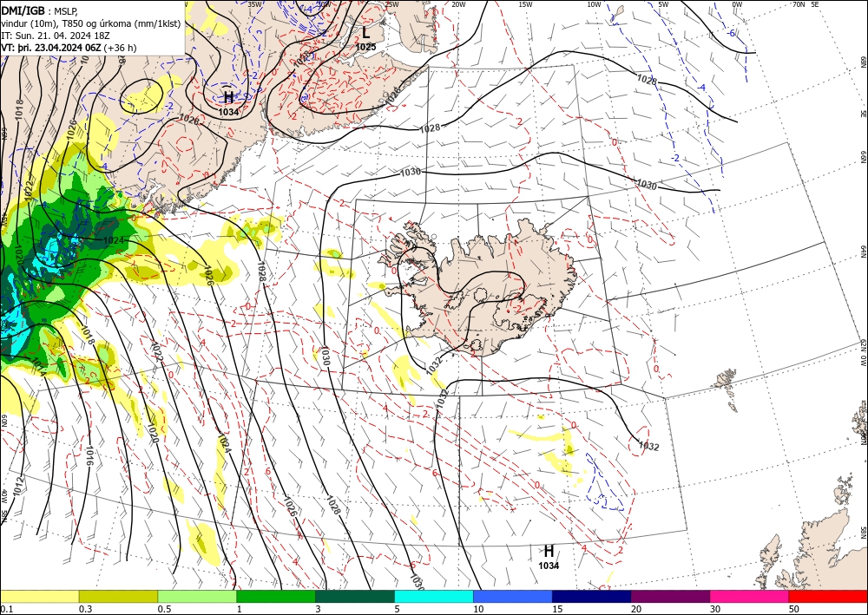Select the dark green 3 mm legend swatch
The width and height of the screenshot is (868, 615).
coord(355,596)
